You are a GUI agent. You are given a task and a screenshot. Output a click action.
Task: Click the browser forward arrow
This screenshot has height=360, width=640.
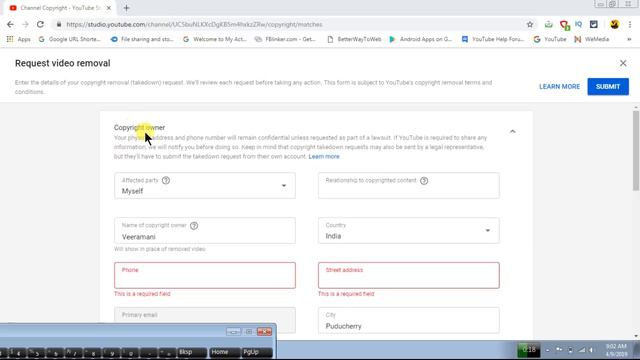coord(25,24)
